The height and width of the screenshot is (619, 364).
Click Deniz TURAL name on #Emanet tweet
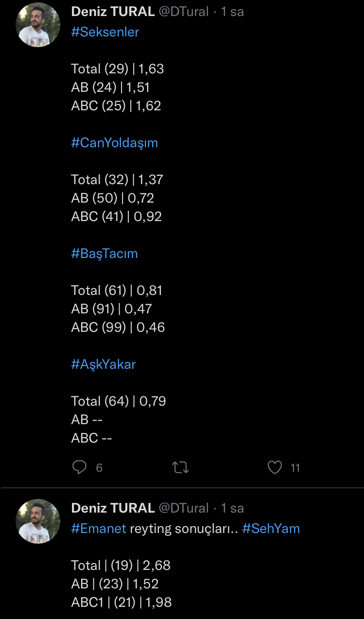click(x=113, y=508)
